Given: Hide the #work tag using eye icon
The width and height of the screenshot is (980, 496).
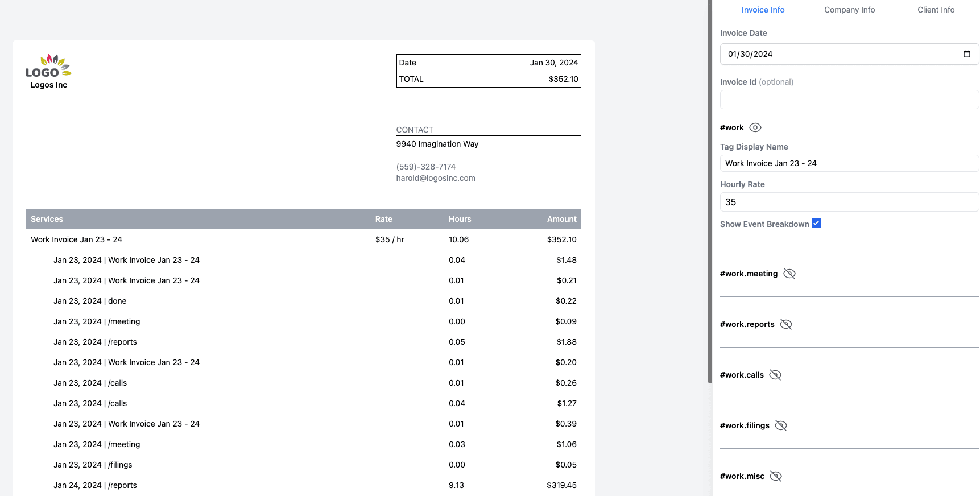Looking at the screenshot, I should click(755, 127).
